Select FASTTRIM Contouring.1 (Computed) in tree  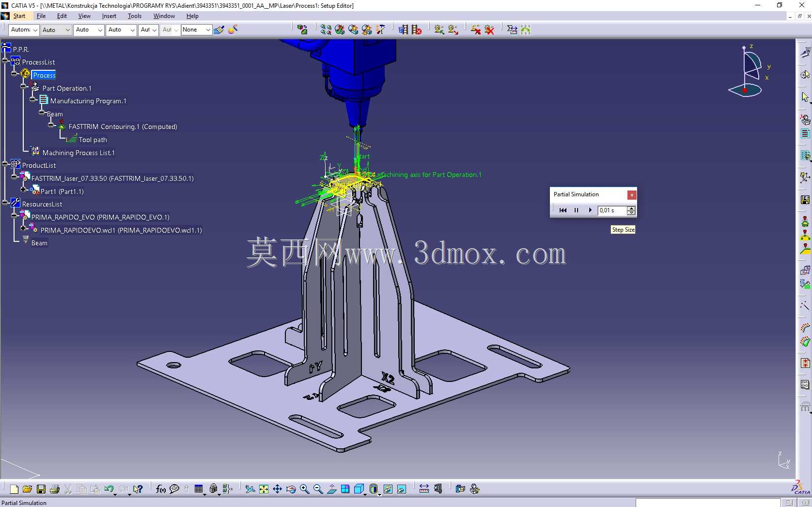point(123,127)
